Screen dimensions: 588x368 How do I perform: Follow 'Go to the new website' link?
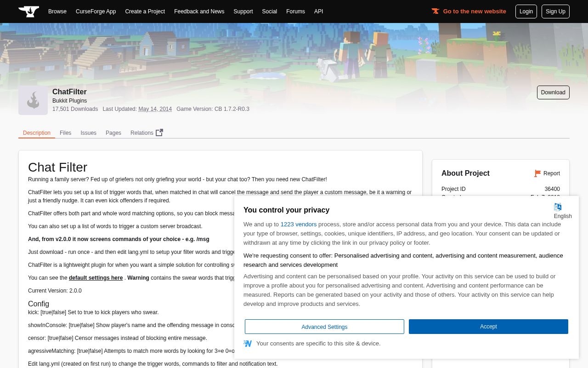click(x=475, y=11)
